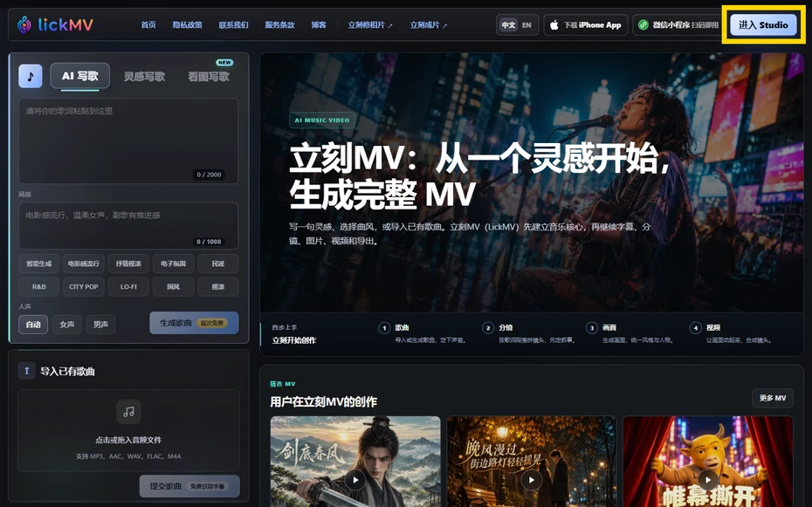Click the 风格 style input field
The image size is (812, 507).
click(x=128, y=225)
